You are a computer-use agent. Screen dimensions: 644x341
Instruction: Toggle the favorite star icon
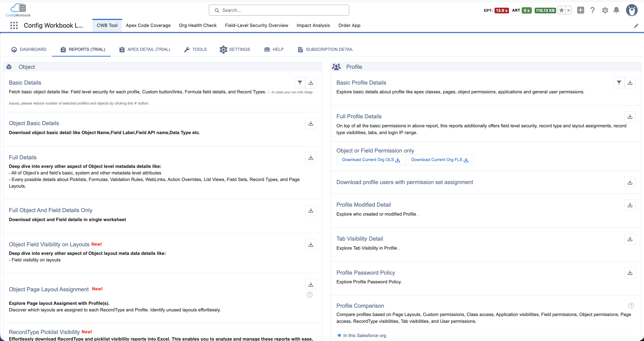(562, 10)
